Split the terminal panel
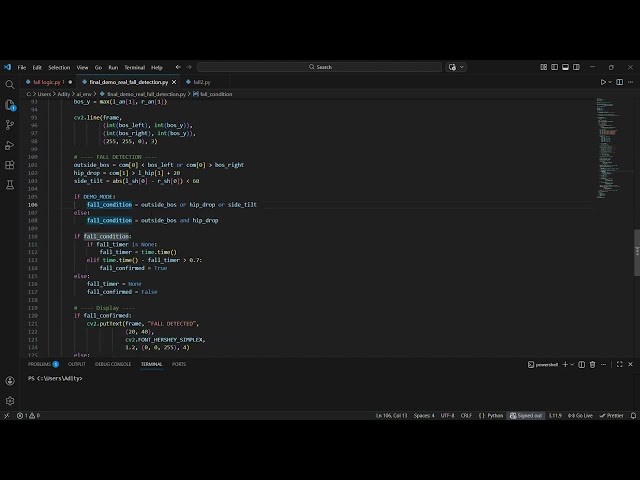The height and width of the screenshot is (480, 640). (x=582, y=364)
